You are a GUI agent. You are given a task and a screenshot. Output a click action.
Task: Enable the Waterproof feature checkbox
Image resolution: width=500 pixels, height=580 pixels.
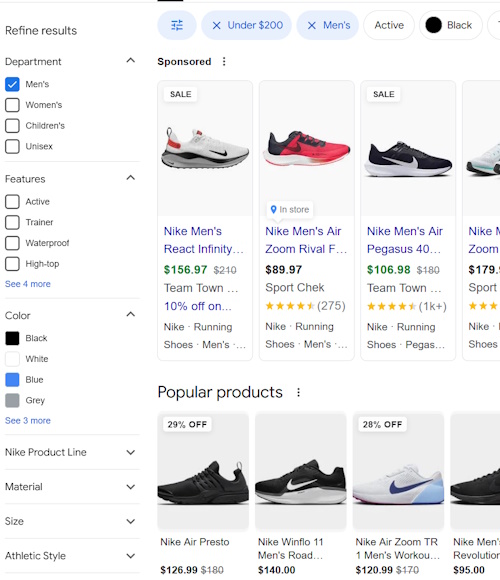click(12, 243)
